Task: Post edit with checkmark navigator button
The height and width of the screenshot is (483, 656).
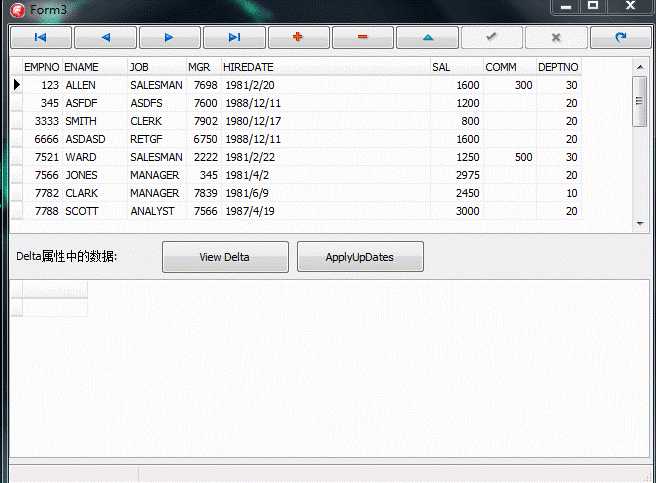Action: click(492, 38)
